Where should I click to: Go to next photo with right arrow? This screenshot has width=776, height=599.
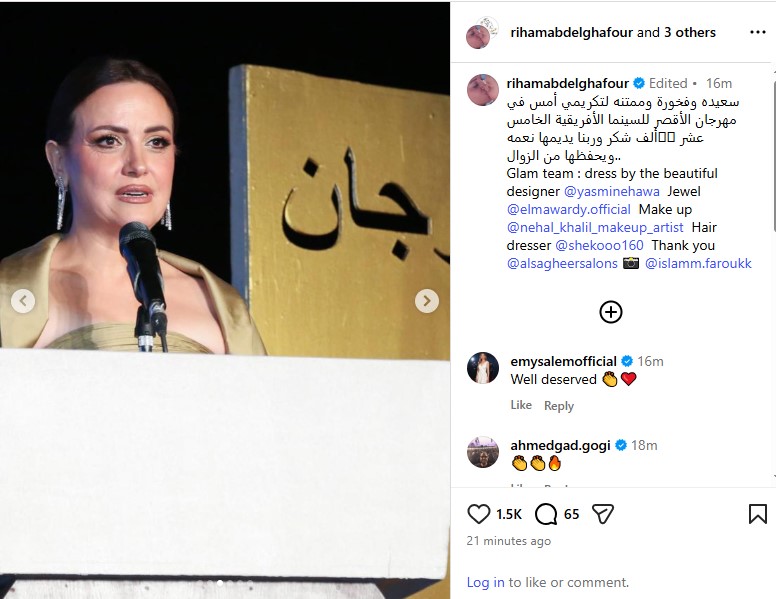tap(427, 301)
